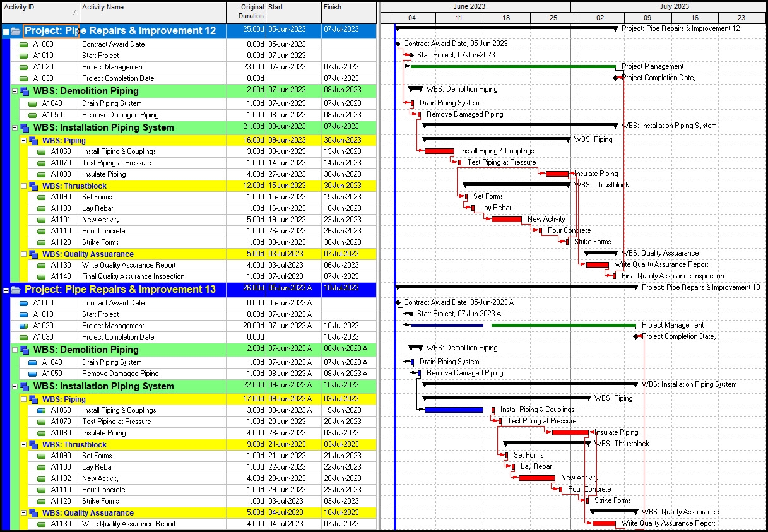
Task: Click the Original Duration column header
Action: (245, 11)
